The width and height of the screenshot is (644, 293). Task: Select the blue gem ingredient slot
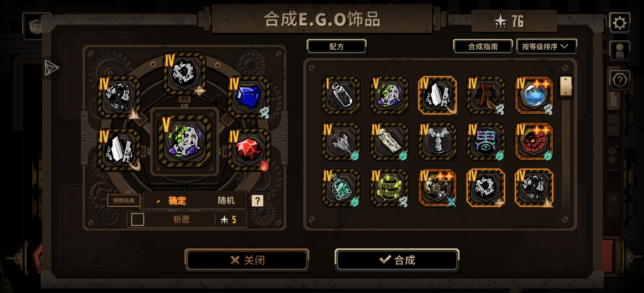249,96
